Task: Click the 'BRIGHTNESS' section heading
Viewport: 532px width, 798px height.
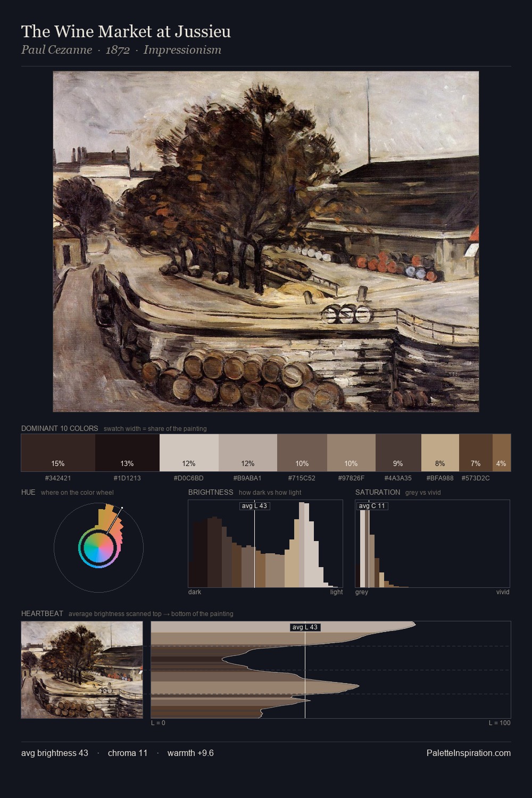Action: (x=211, y=492)
